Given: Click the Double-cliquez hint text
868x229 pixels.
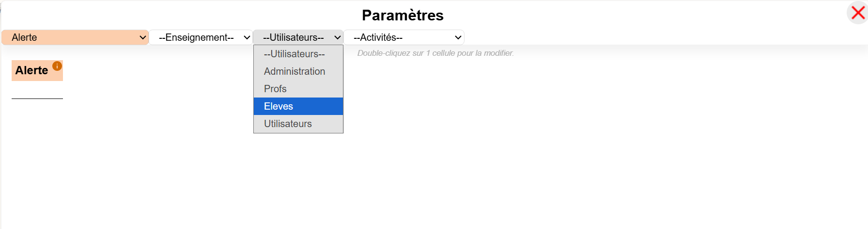Looking at the screenshot, I should pyautogui.click(x=435, y=53).
